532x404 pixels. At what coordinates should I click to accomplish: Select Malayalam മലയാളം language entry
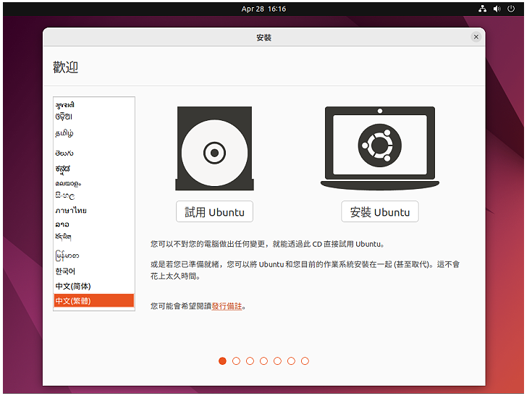click(94, 183)
